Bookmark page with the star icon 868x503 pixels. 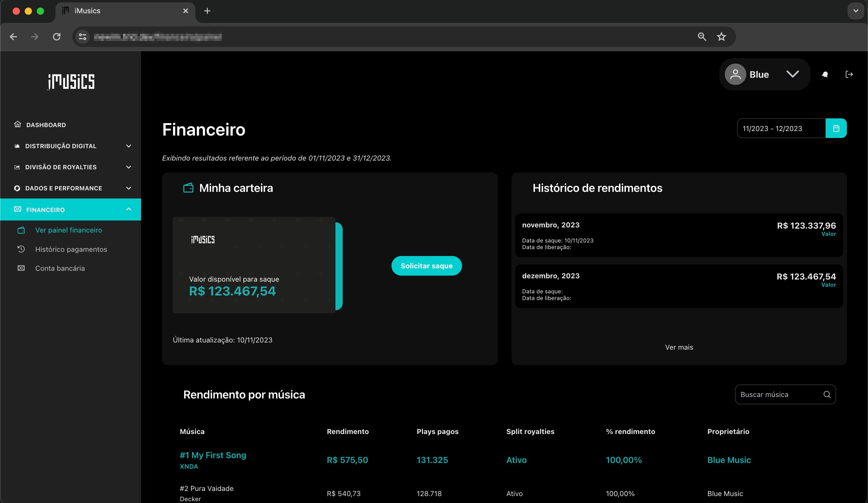[721, 36]
